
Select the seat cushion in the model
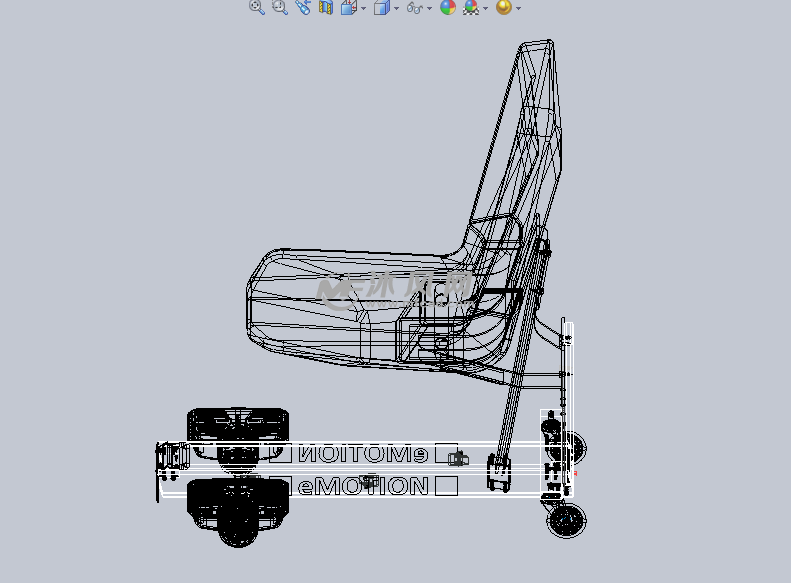[320, 300]
